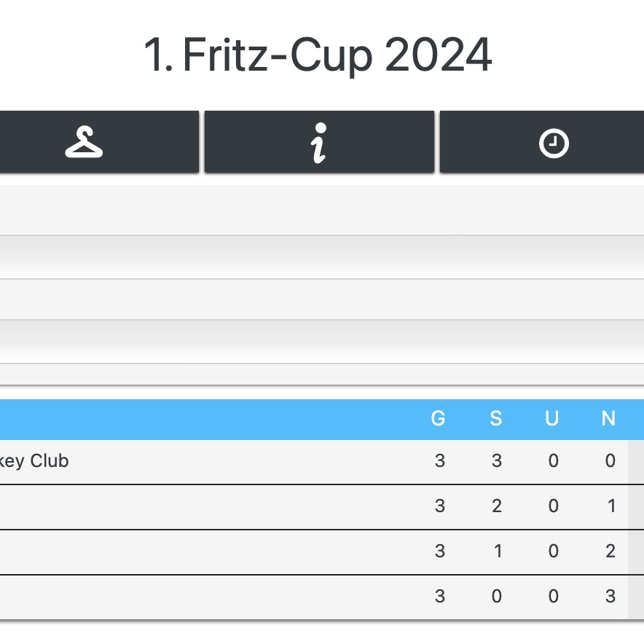Click the U value in Hockey Club row
This screenshot has width=644, height=644.
pos(553,461)
